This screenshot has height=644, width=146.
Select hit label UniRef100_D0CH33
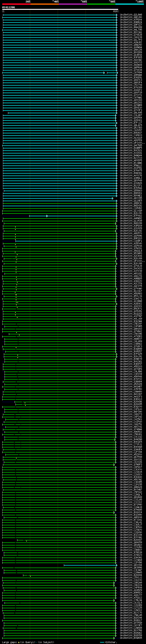click(x=131, y=268)
